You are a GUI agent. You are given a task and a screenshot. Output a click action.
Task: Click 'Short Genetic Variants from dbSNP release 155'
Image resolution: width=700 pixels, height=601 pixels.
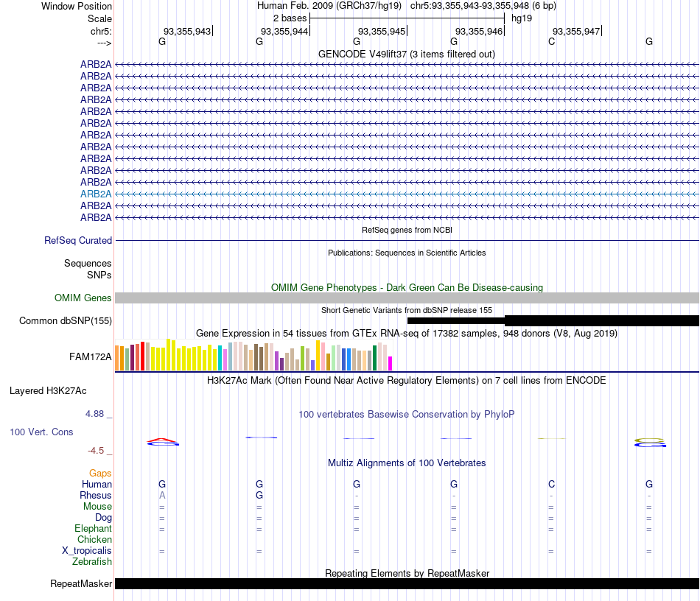tap(407, 310)
